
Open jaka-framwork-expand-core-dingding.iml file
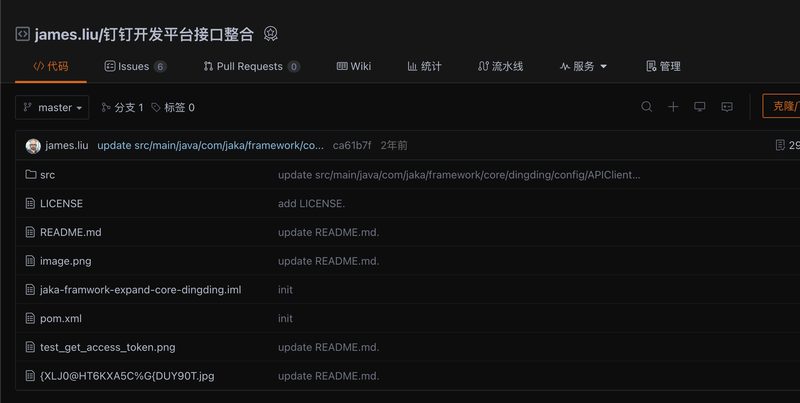[141, 290]
